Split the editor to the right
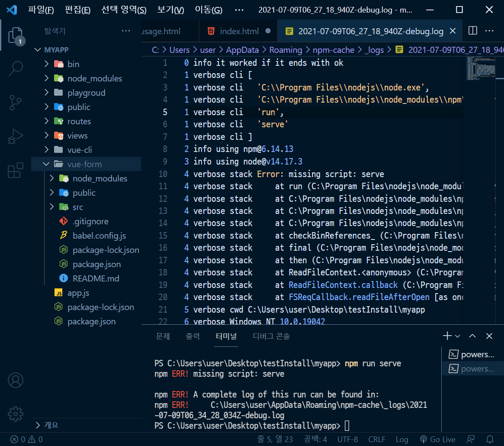 472,31
